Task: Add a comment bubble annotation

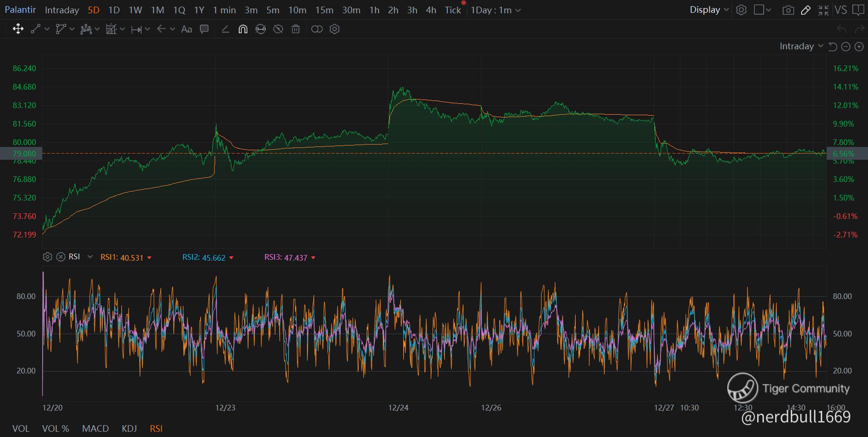Action: pos(204,29)
